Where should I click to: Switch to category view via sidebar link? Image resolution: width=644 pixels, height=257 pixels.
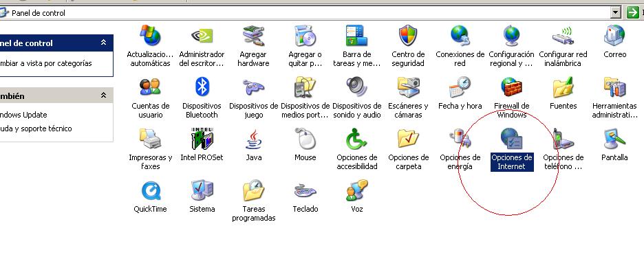[x=45, y=63]
